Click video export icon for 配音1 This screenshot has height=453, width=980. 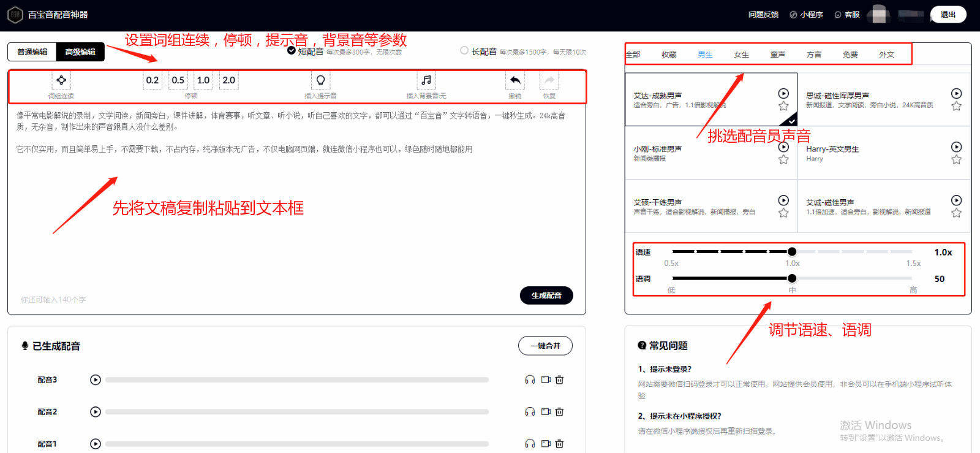[546, 443]
